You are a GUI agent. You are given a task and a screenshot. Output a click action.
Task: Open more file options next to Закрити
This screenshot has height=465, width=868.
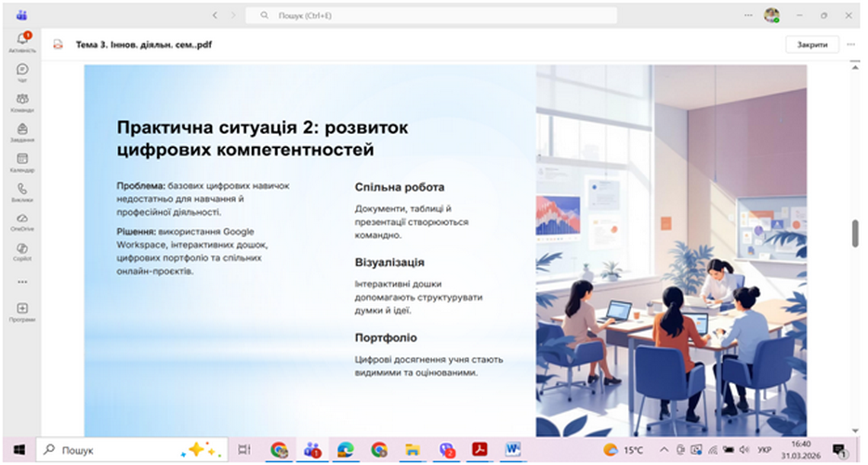[850, 44]
